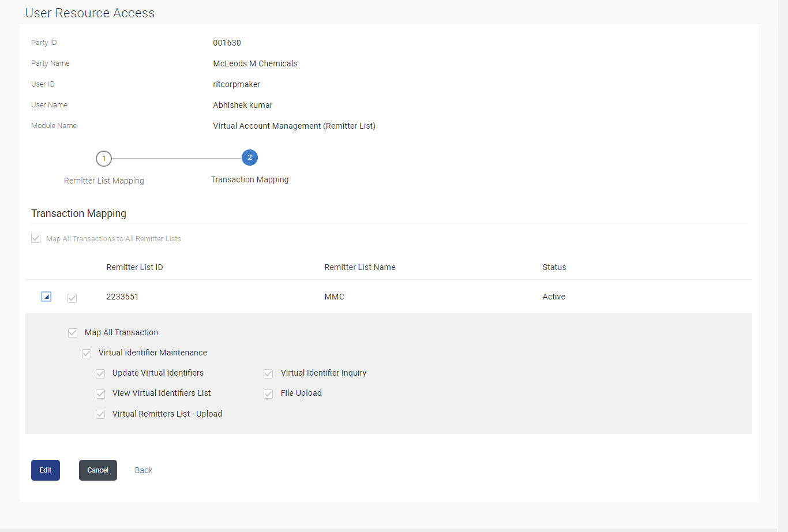The width and height of the screenshot is (788, 532).
Task: Click the Virtual Account Management (Remitter List) module value
Action: pyautogui.click(x=294, y=126)
